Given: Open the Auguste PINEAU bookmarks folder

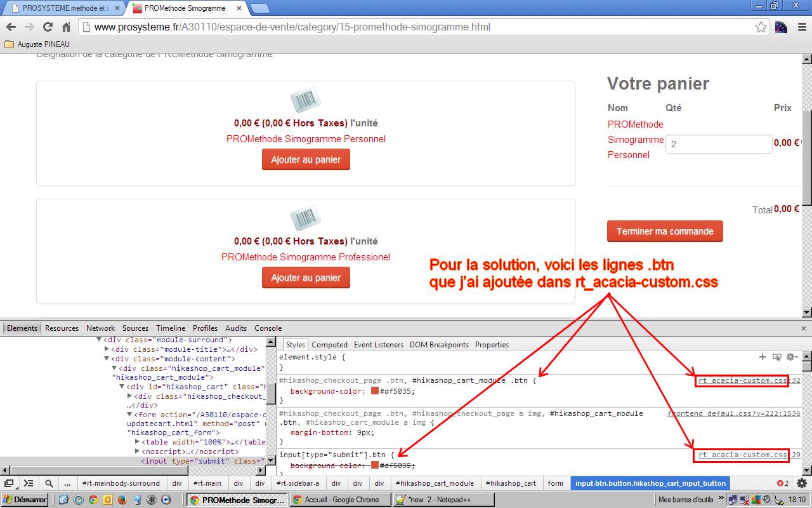Looking at the screenshot, I should coord(37,44).
